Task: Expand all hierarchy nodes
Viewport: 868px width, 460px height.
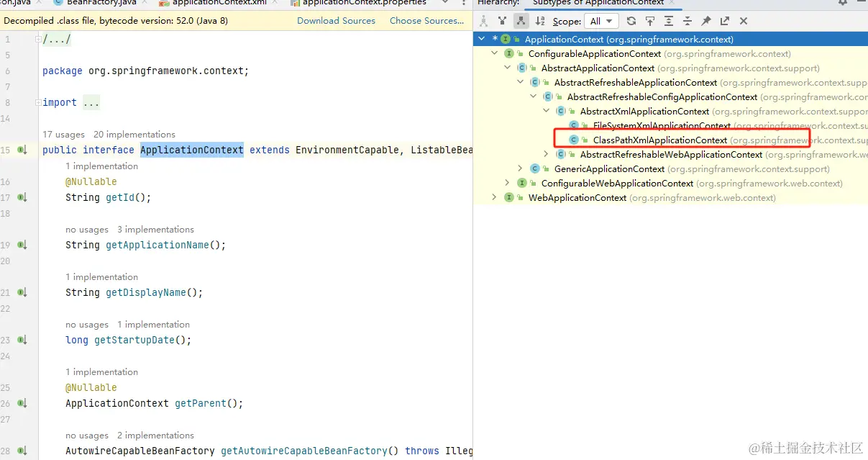Action: [x=669, y=21]
